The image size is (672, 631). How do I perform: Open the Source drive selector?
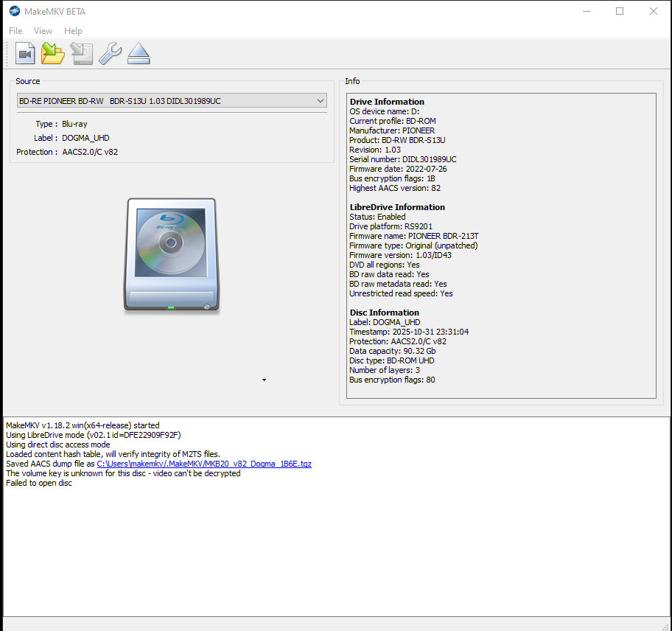pos(172,100)
